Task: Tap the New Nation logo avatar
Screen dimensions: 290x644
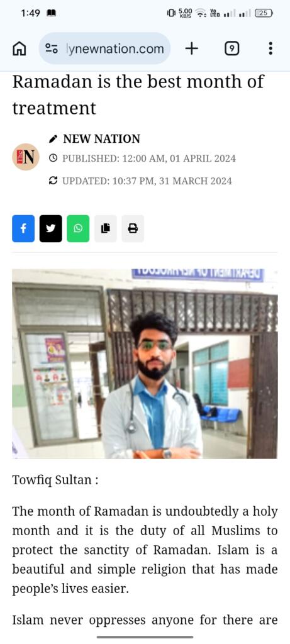Action: [25, 157]
